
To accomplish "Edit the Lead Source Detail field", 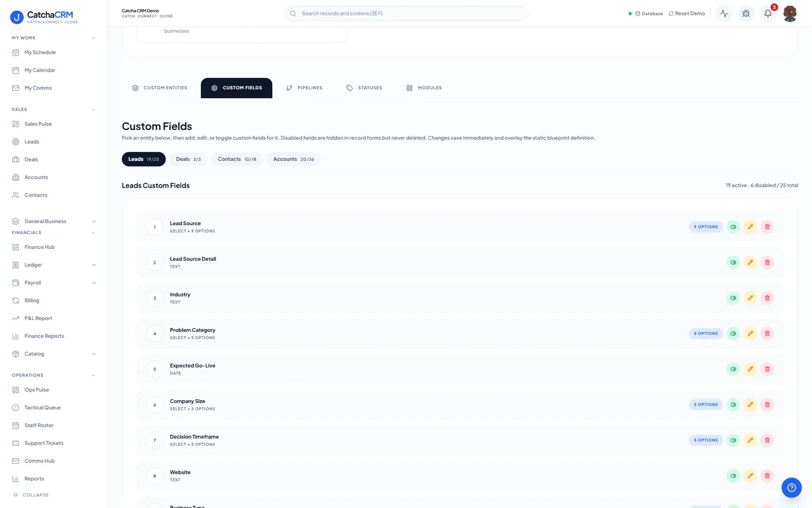I will 750,262.
